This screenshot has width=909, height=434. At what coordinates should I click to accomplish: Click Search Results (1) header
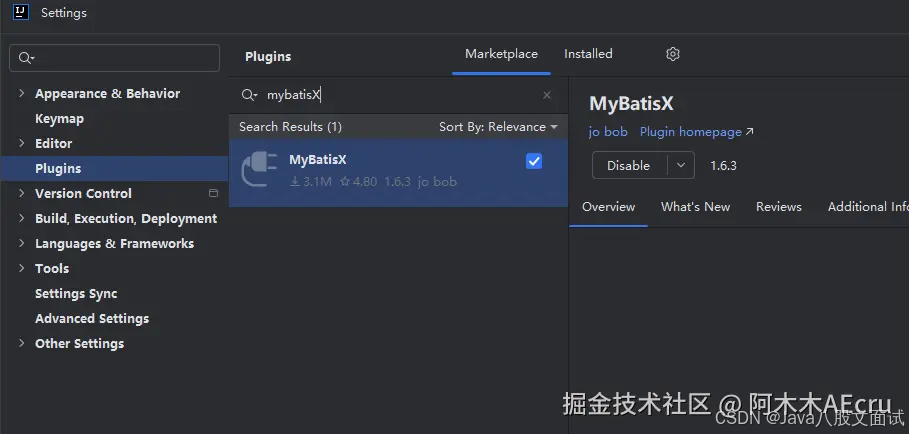290,127
